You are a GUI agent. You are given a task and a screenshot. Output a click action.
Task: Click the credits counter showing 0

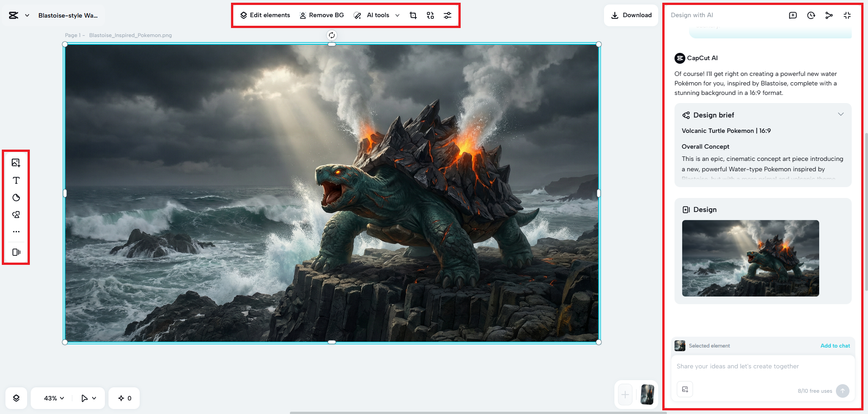pyautogui.click(x=124, y=398)
